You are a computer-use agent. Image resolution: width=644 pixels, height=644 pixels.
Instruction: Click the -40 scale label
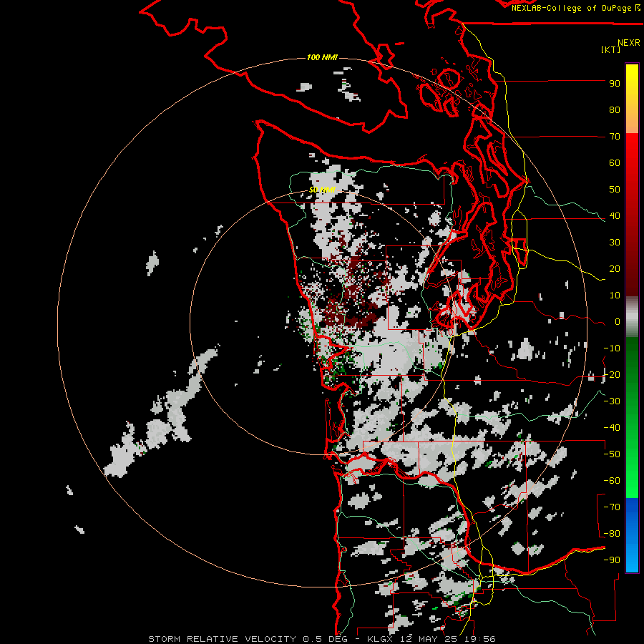(612, 428)
